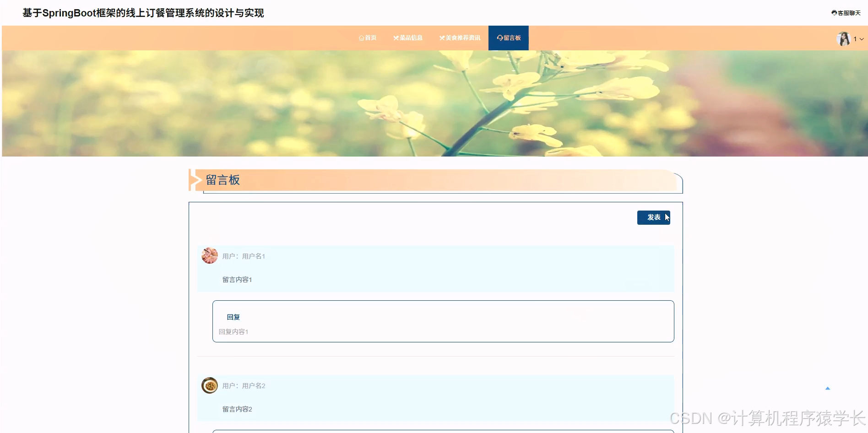Click 用户名1's circular profile picture

pos(209,255)
